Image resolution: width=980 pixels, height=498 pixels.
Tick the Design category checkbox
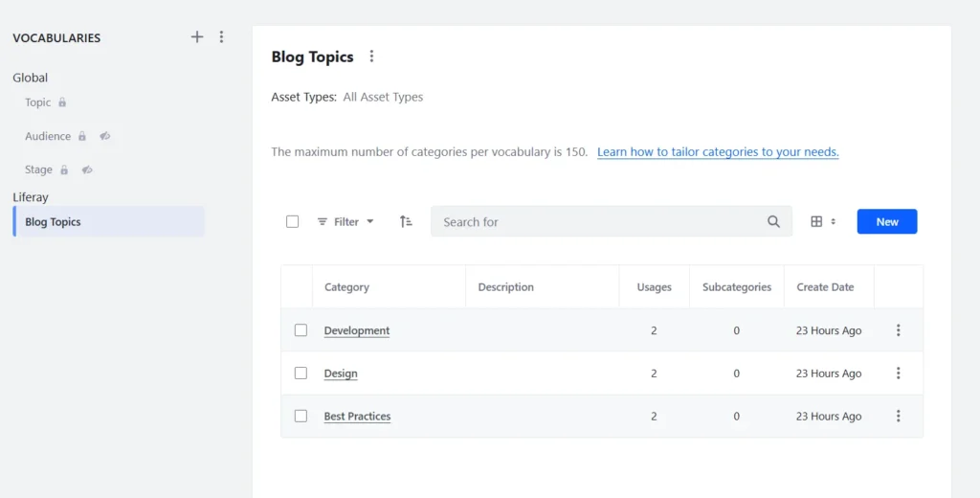coord(301,373)
